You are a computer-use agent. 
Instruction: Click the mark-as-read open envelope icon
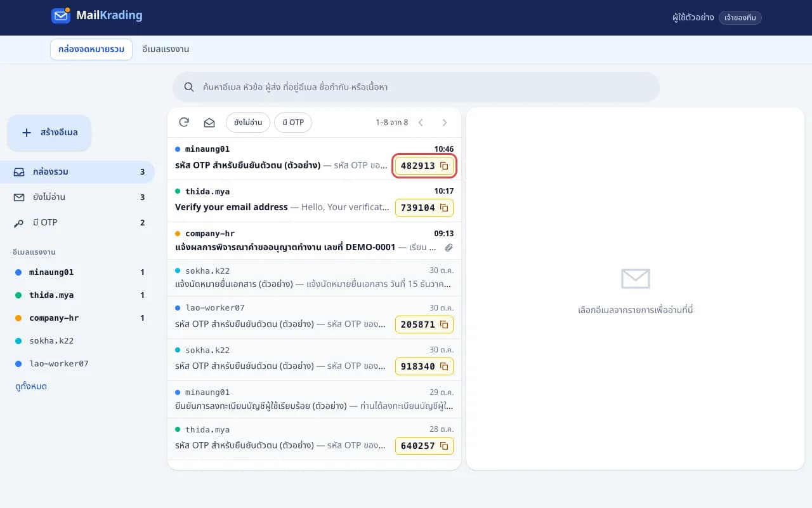[209, 123]
